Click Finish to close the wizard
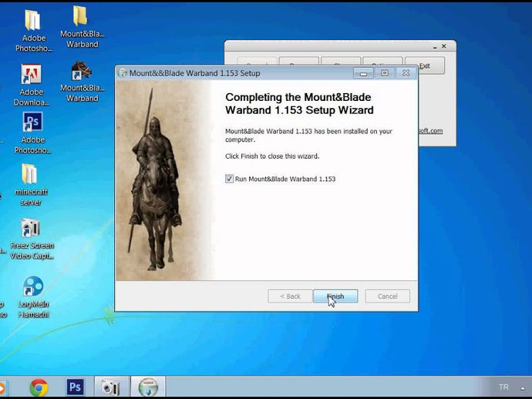Viewport: 532px width, 399px height. (x=335, y=297)
